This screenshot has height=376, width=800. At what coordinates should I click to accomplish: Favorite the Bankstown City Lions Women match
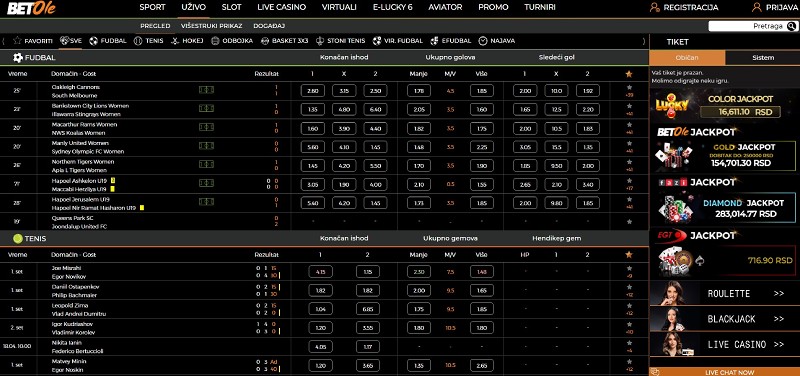point(629,106)
